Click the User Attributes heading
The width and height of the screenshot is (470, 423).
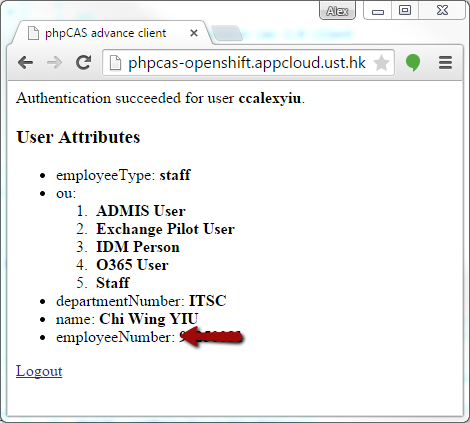(78, 137)
